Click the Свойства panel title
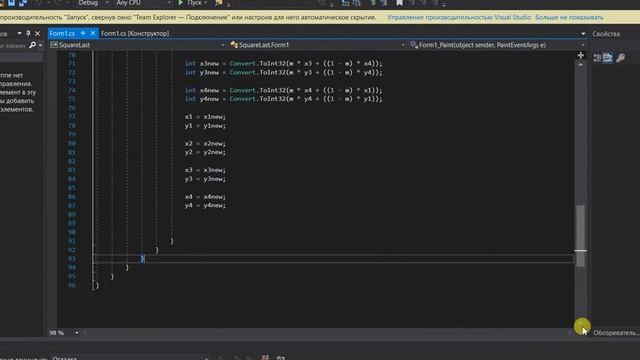Screen dimensions: 640x360 606,34
